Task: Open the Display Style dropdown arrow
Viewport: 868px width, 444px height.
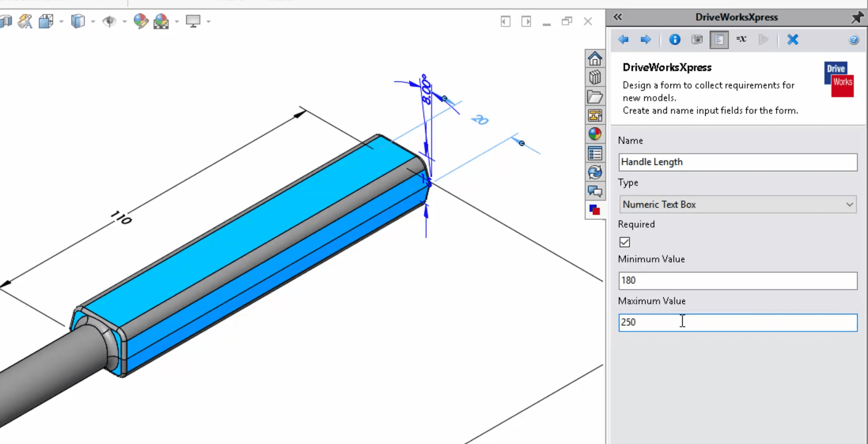Action: [93, 21]
